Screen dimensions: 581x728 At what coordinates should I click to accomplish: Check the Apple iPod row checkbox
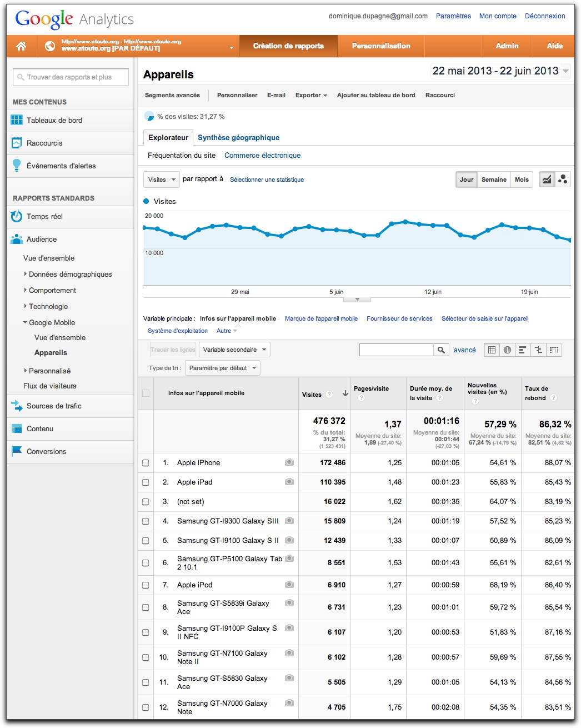[146, 585]
